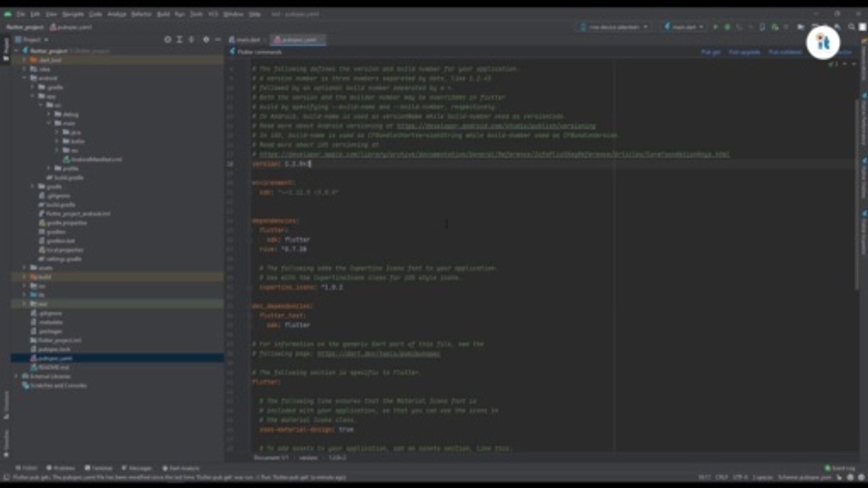
Task: Open Project panel settings gear
Action: click(x=206, y=40)
